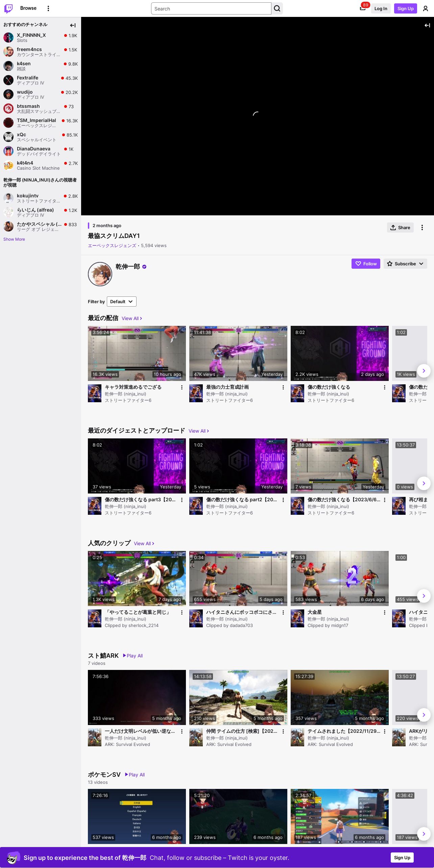This screenshot has height=868, width=434.
Task: Open the Filter by Default dropdown
Action: pyautogui.click(x=122, y=302)
